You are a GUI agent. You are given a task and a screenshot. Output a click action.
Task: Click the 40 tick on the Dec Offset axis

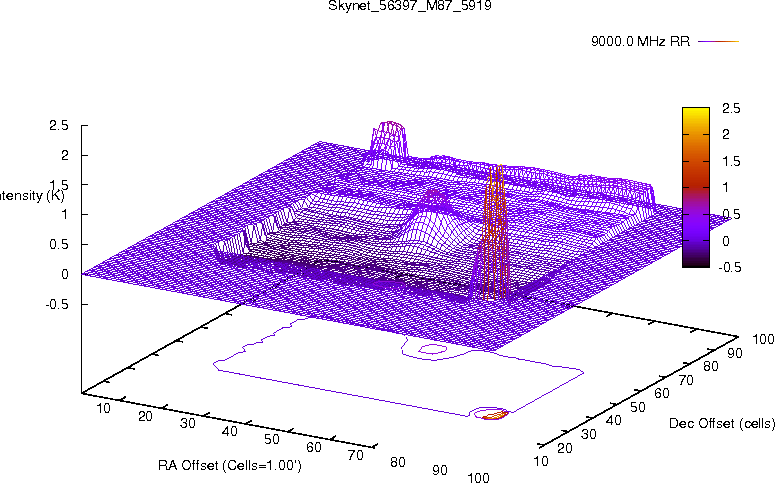click(x=613, y=420)
